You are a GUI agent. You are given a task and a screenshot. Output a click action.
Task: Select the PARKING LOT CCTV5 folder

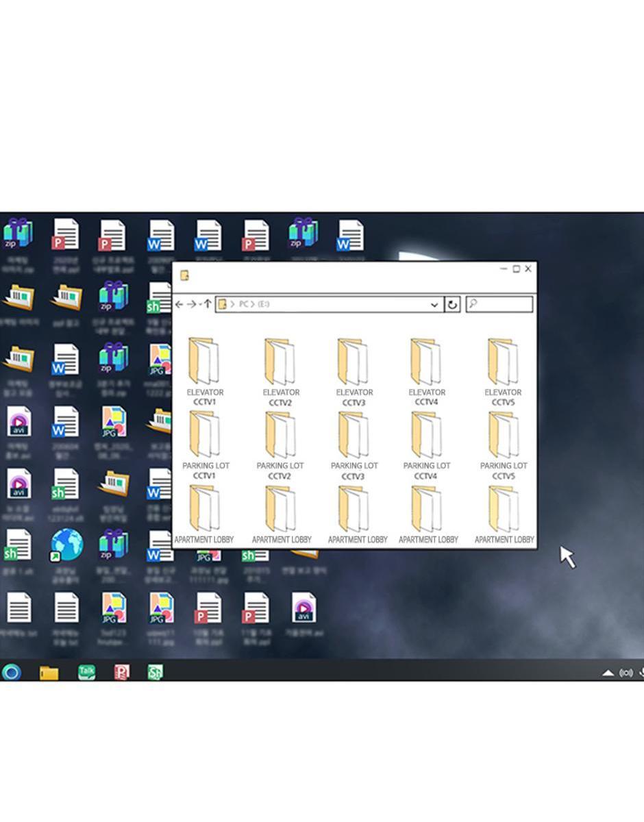point(503,445)
